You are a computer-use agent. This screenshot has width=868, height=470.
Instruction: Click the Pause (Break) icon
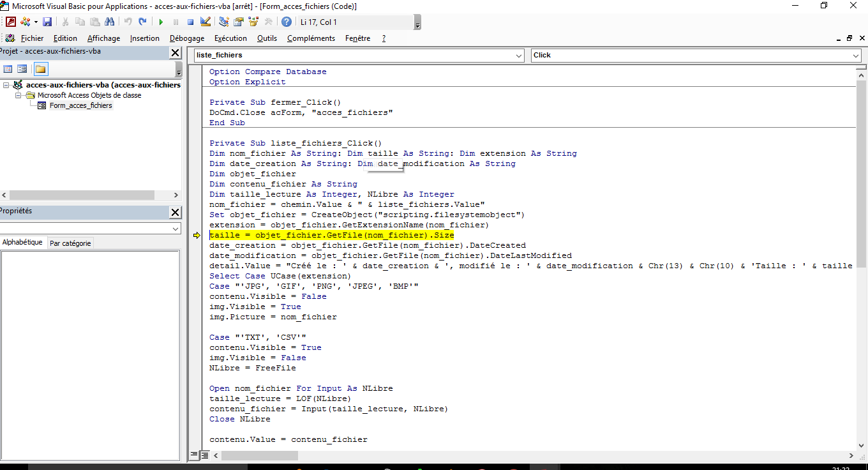click(176, 22)
